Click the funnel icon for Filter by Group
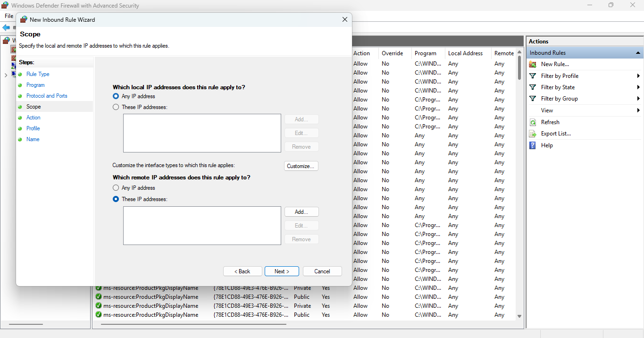This screenshot has height=338, width=644. [533, 99]
